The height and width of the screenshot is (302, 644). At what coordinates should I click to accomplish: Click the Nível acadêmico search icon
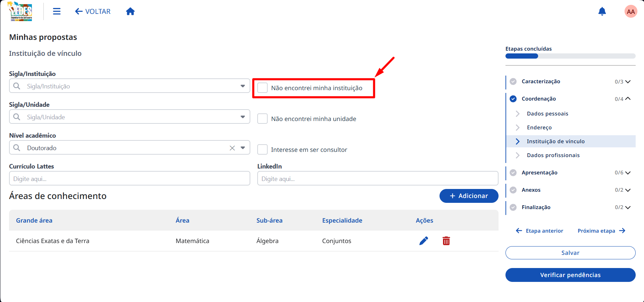(17, 148)
